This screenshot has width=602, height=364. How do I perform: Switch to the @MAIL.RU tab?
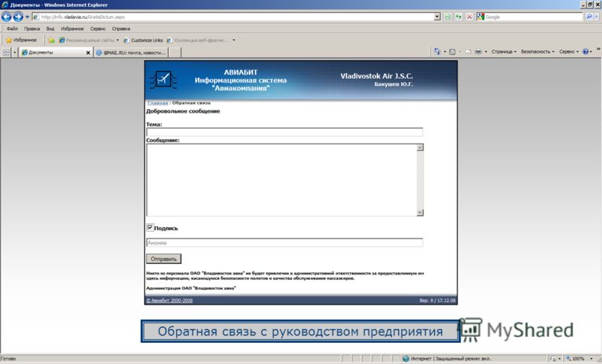point(131,53)
